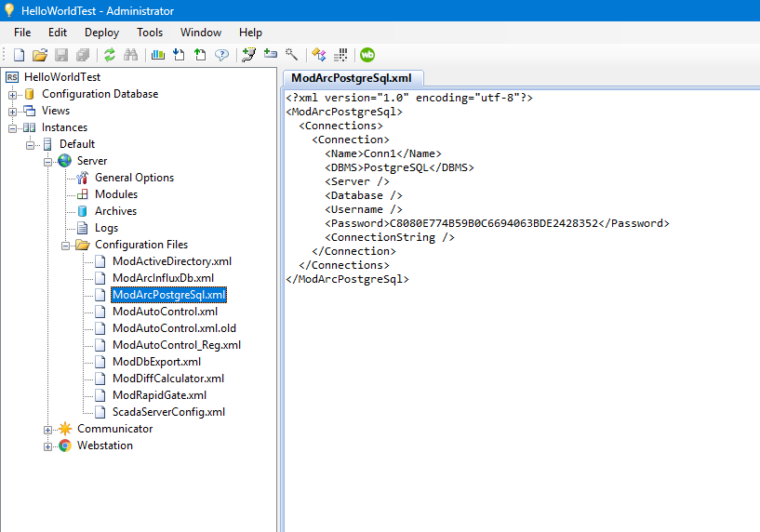Screen dimensions: 760x532
Task: Upload configuration with the green up-arrow icon
Action: pyautogui.click(x=200, y=55)
